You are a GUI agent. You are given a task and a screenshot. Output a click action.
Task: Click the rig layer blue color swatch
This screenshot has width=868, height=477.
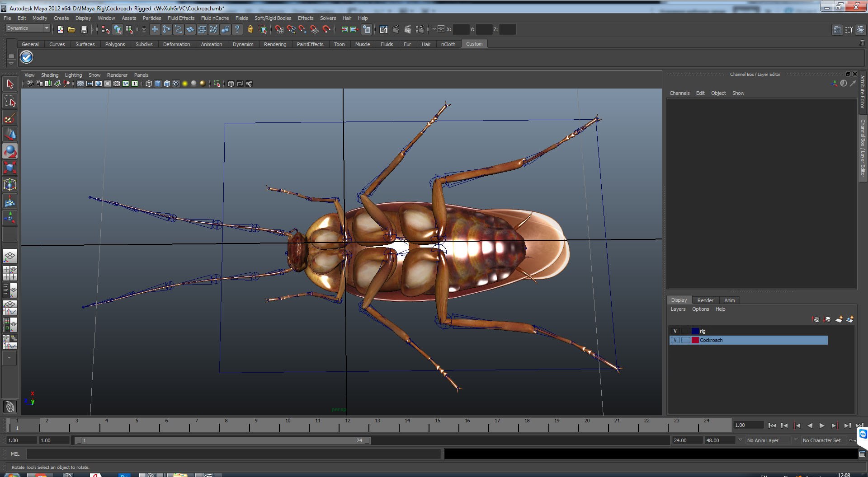click(x=695, y=331)
